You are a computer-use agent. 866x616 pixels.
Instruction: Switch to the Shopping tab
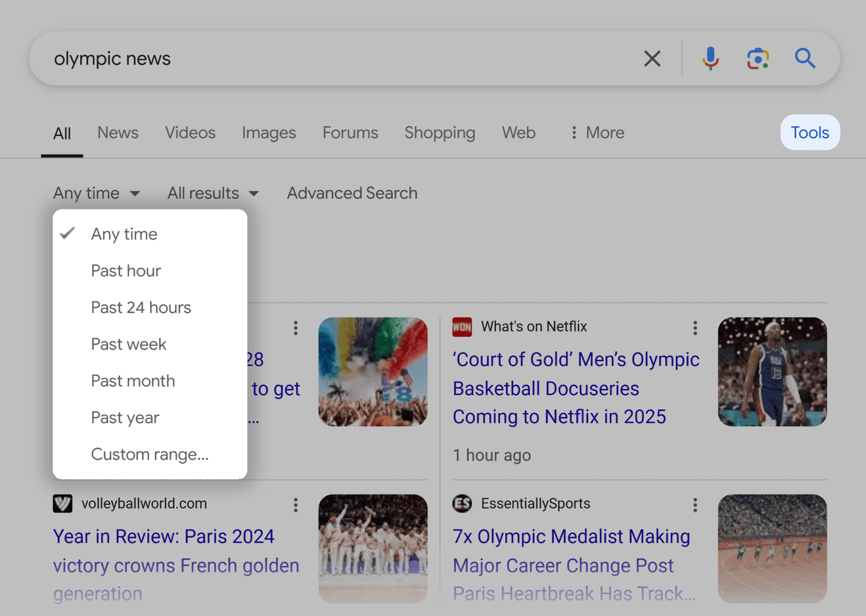point(439,132)
